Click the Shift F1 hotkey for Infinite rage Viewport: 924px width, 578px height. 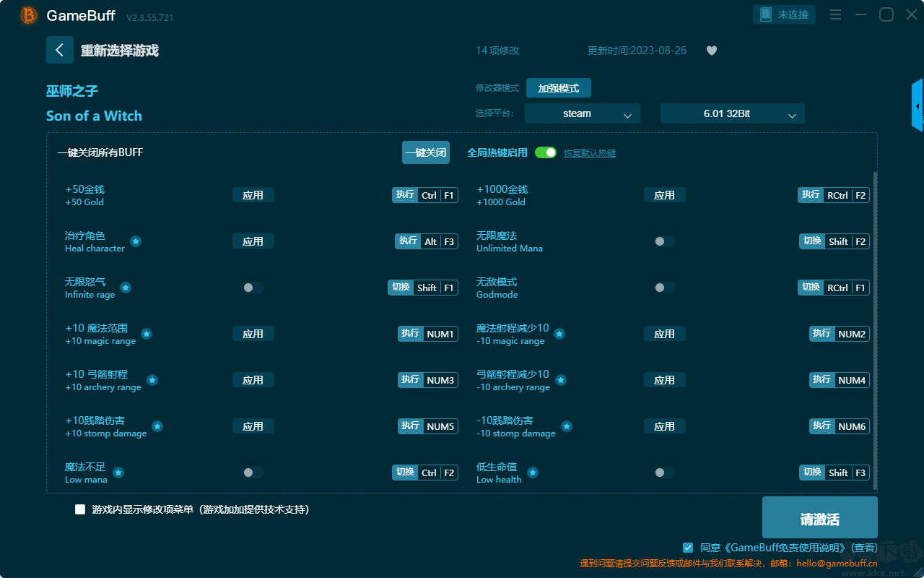pos(423,288)
